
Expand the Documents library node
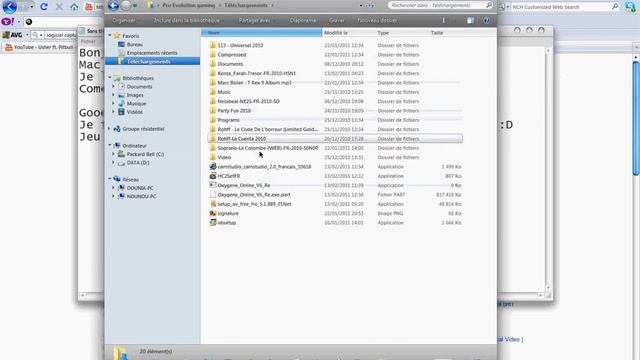pyautogui.click(x=113, y=87)
